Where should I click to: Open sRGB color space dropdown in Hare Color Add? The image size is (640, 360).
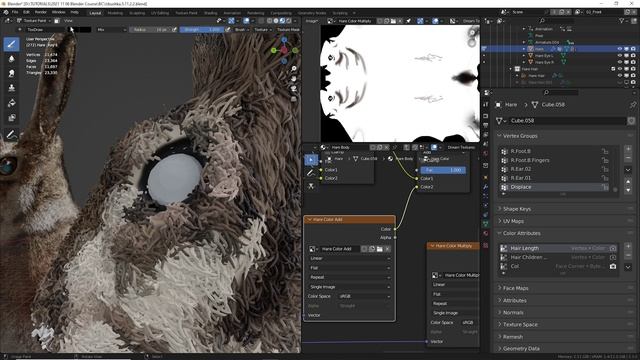pos(364,296)
